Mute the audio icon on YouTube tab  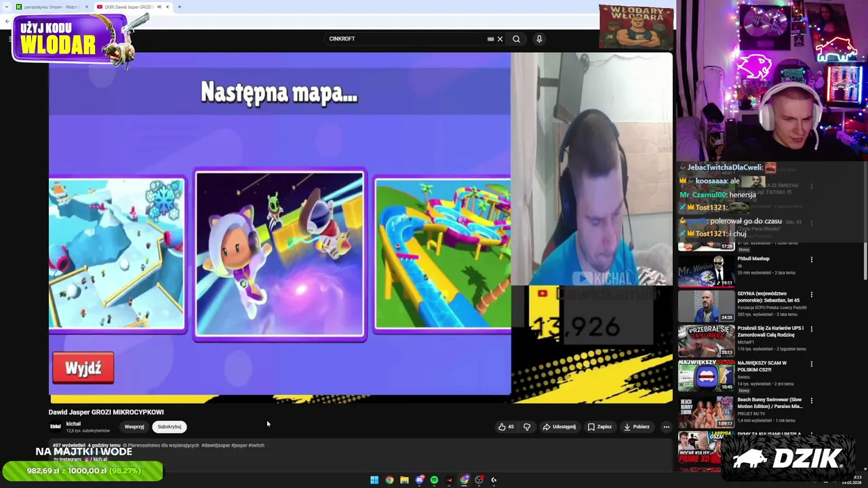point(159,7)
